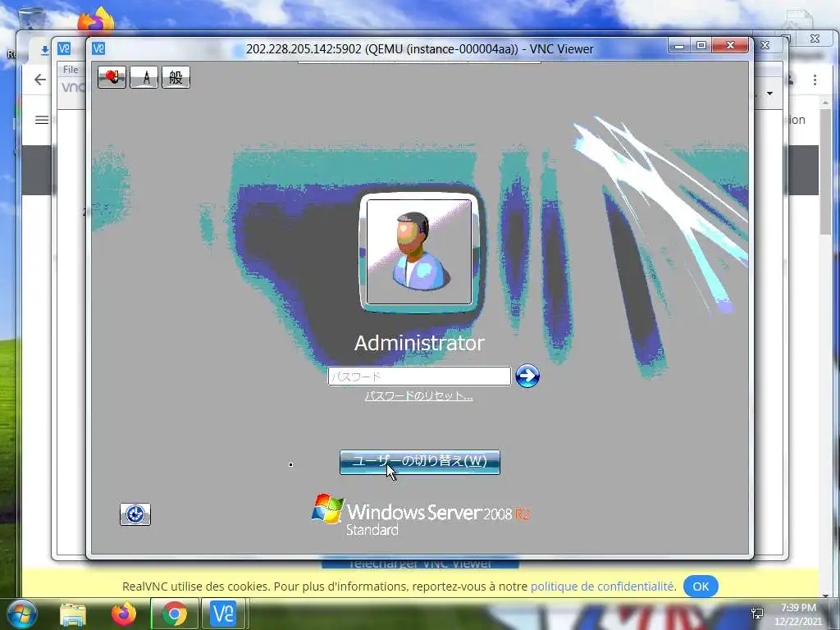Open File Explorer from taskbar
Image resolution: width=840 pixels, height=630 pixels.
(x=73, y=614)
